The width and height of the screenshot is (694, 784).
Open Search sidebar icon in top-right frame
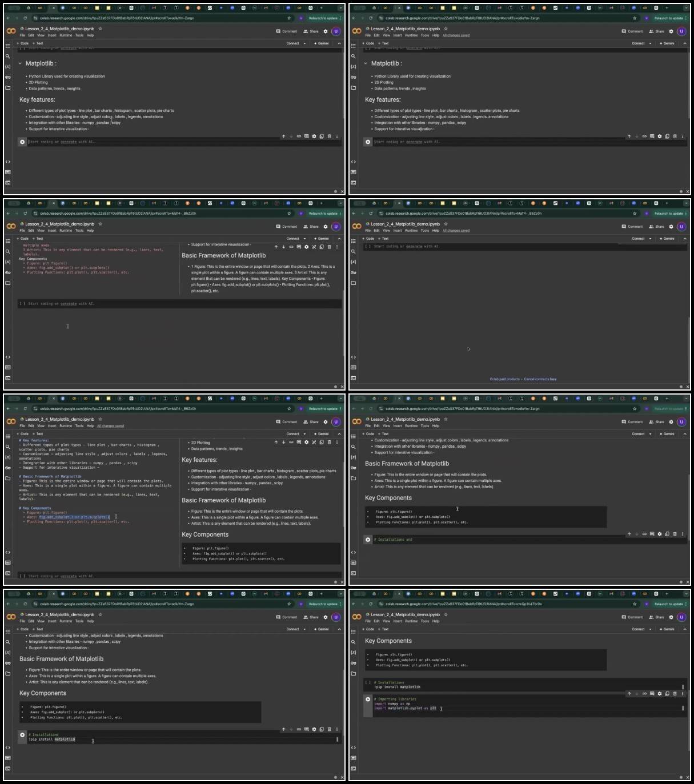(354, 56)
